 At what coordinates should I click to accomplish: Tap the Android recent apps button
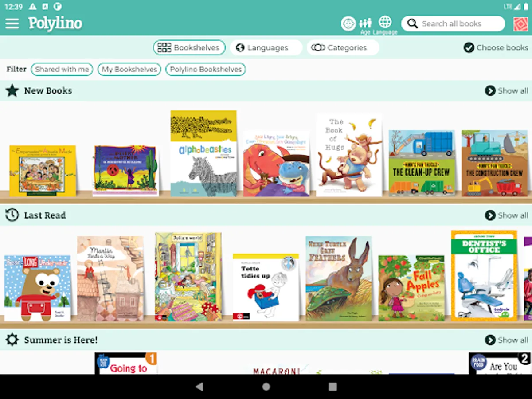[x=332, y=387]
